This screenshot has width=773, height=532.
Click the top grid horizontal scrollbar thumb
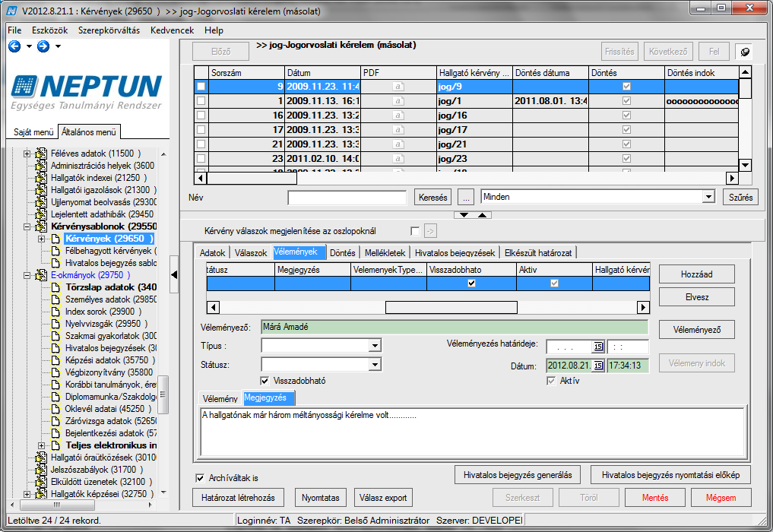coord(252,178)
